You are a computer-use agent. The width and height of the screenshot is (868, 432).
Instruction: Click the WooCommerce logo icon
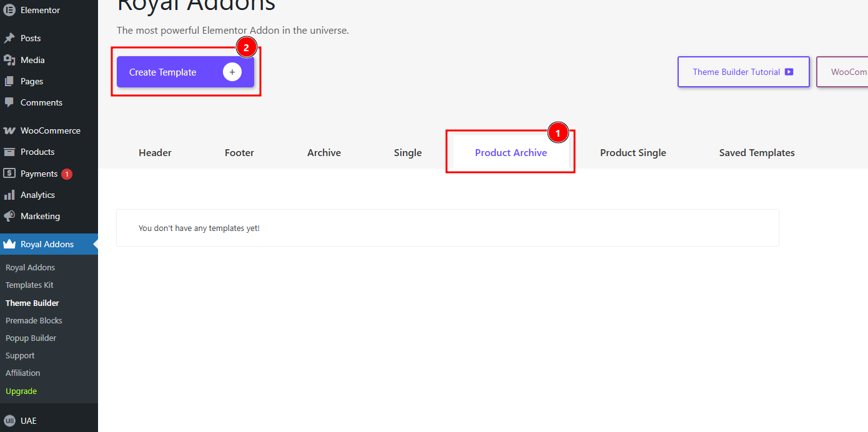click(9, 130)
